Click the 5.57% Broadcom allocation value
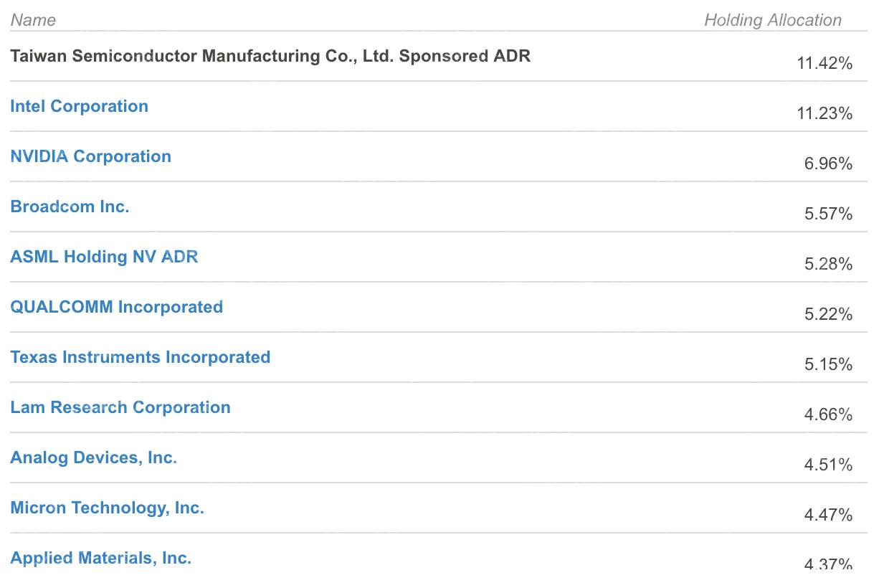Screen dimensions: 879x588 point(828,214)
